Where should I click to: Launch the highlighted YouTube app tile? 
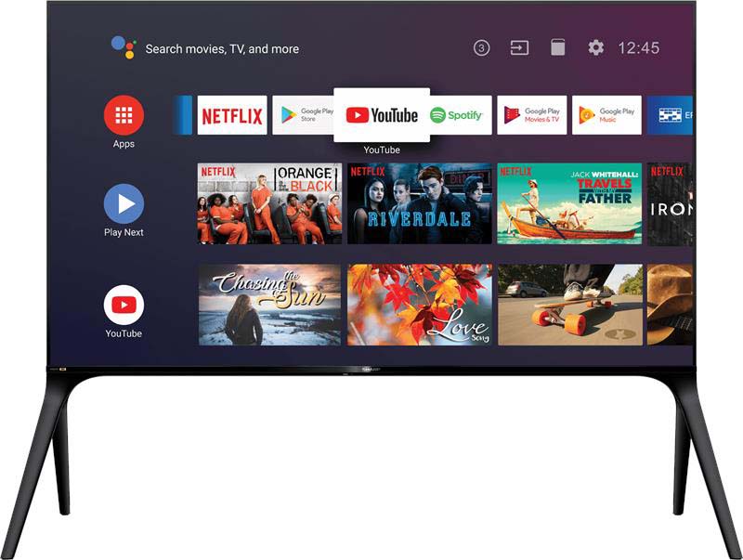click(382, 114)
